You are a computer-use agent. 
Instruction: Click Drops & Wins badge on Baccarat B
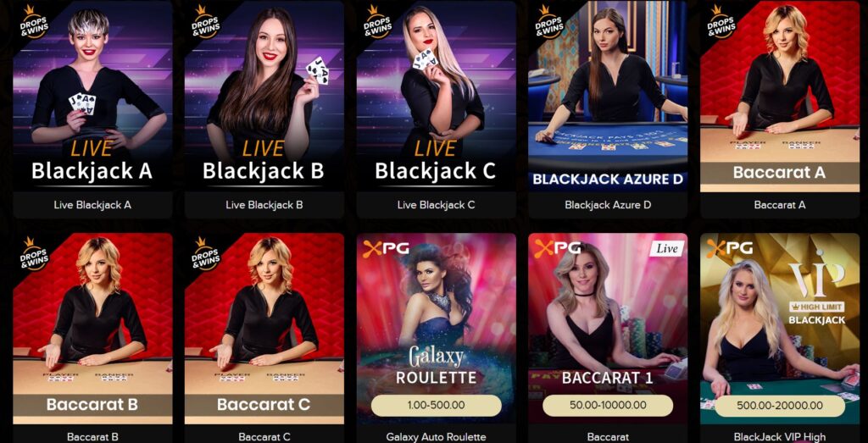(35, 254)
